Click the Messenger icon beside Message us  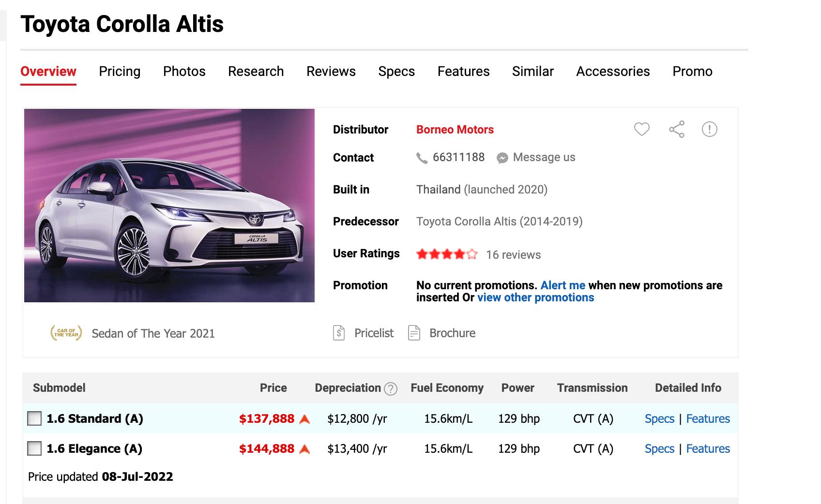502,158
